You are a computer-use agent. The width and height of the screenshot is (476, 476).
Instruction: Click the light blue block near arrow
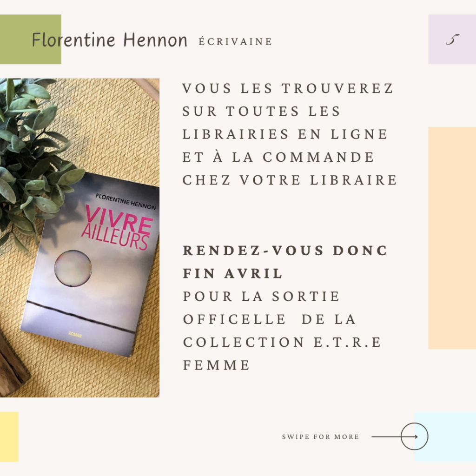445,436
